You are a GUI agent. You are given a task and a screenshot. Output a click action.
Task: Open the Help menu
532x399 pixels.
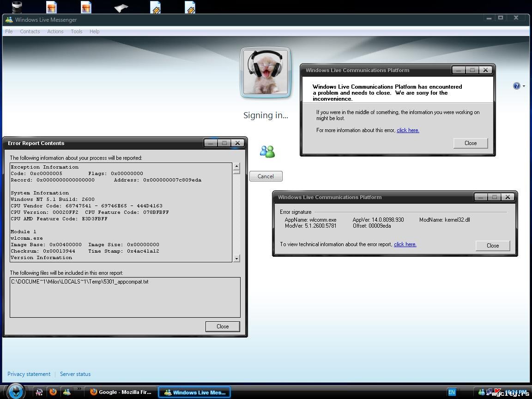pos(94,31)
